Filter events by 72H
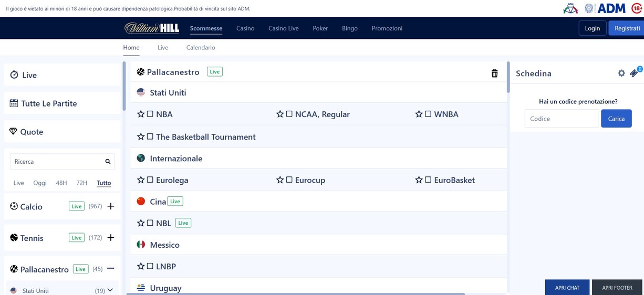The width and height of the screenshot is (644, 295). [81, 183]
